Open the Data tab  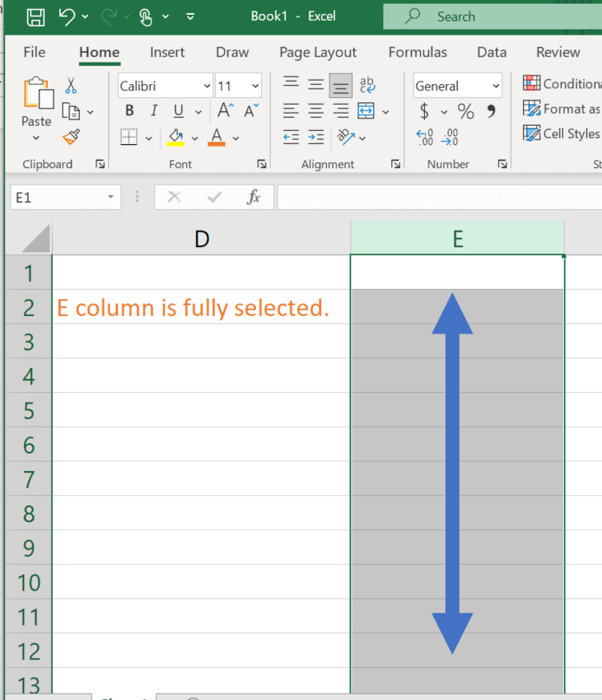click(492, 52)
